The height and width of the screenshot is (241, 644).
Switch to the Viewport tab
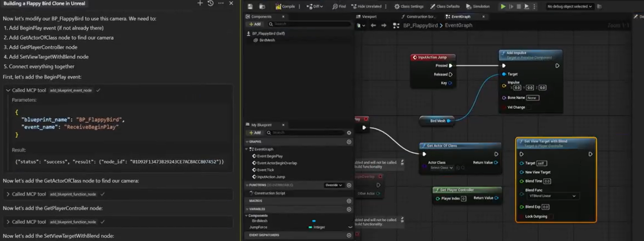(369, 17)
